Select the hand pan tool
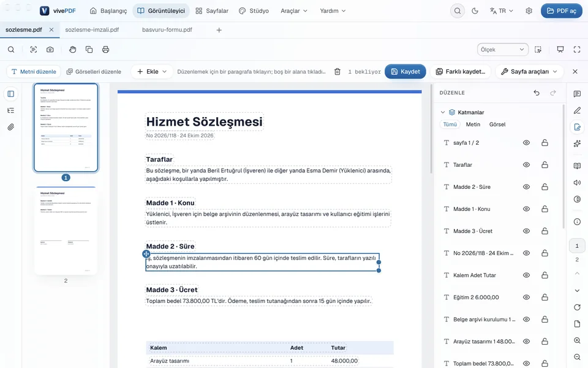Image resolution: width=588 pixels, height=368 pixels. click(x=72, y=50)
